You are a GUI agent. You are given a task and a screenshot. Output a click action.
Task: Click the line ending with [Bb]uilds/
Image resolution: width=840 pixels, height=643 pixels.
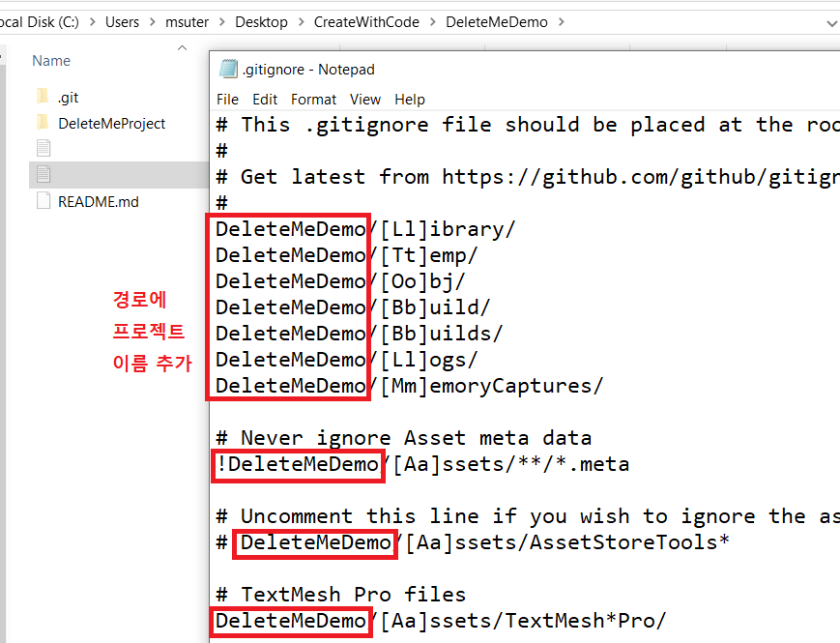point(359,334)
